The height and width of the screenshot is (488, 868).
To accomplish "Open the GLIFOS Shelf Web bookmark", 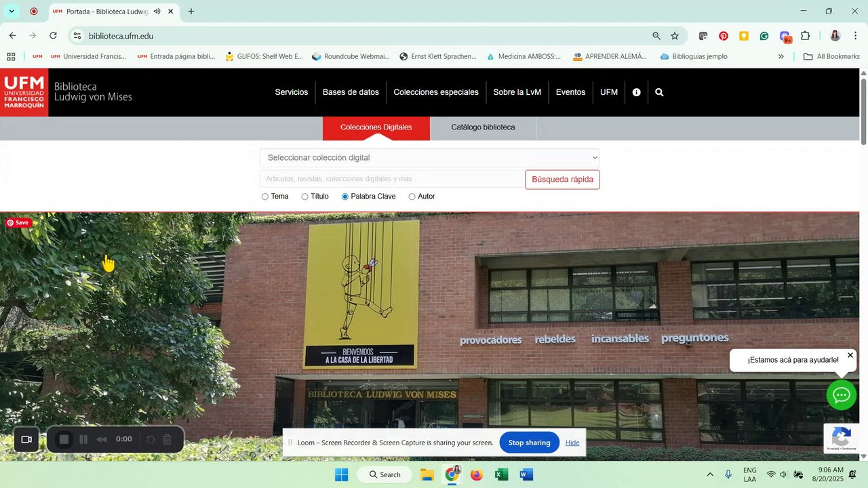I will 264,56.
